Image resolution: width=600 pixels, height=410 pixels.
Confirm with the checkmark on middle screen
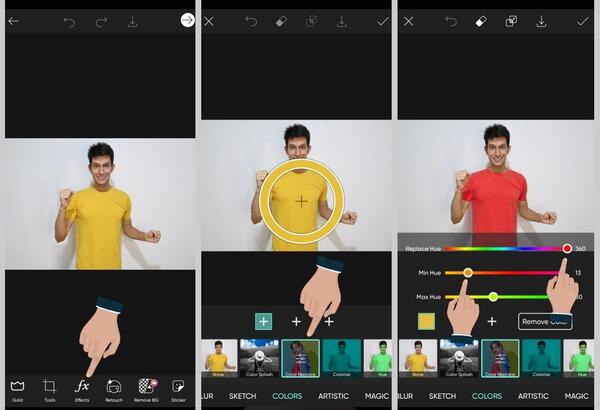(x=383, y=21)
